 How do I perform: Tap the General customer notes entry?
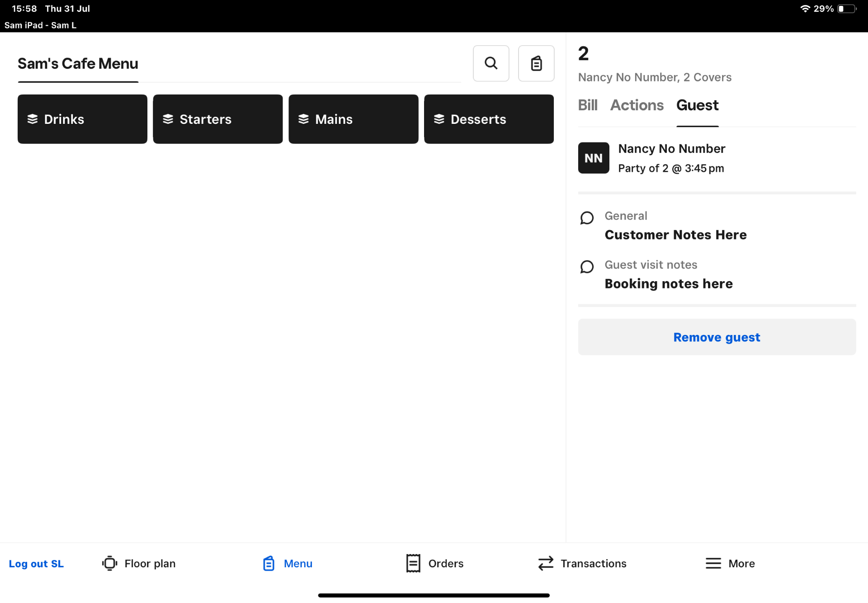pos(675,226)
